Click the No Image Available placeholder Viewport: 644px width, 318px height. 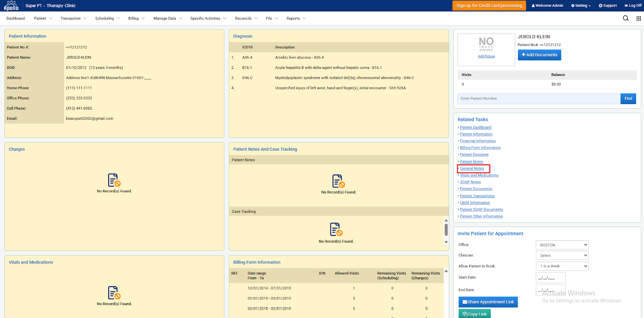(486, 44)
